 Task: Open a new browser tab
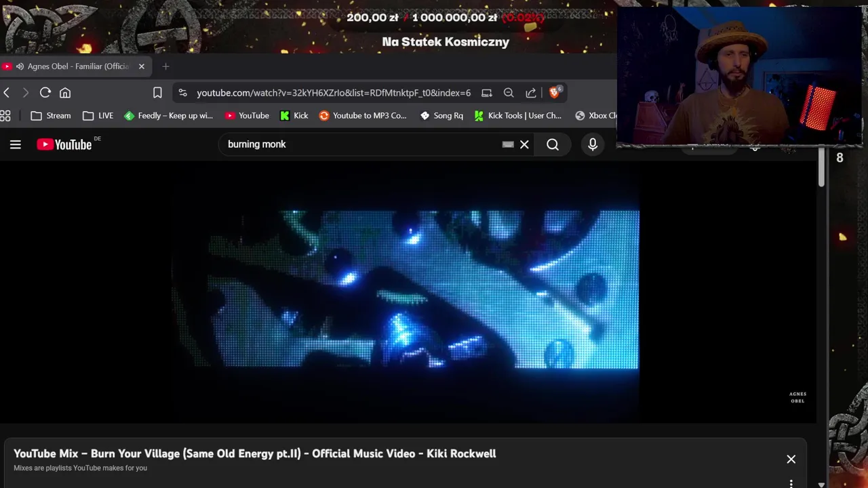[165, 66]
